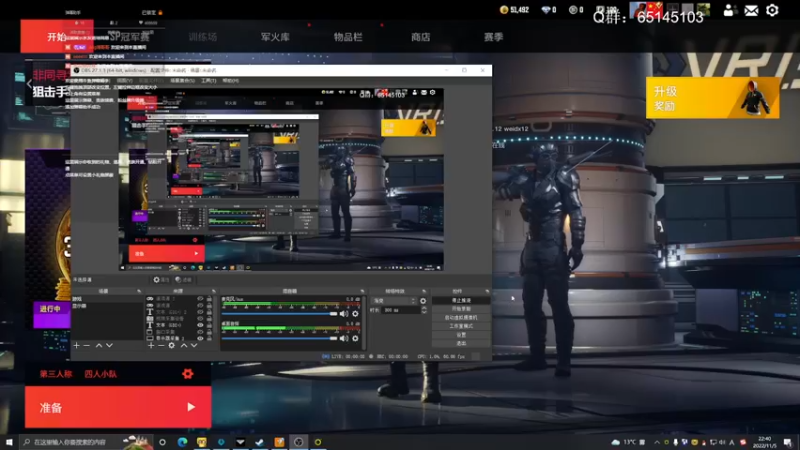The height and width of the screenshot is (450, 800).
Task: Toggle visibility eye of the first source row
Action: click(x=200, y=298)
